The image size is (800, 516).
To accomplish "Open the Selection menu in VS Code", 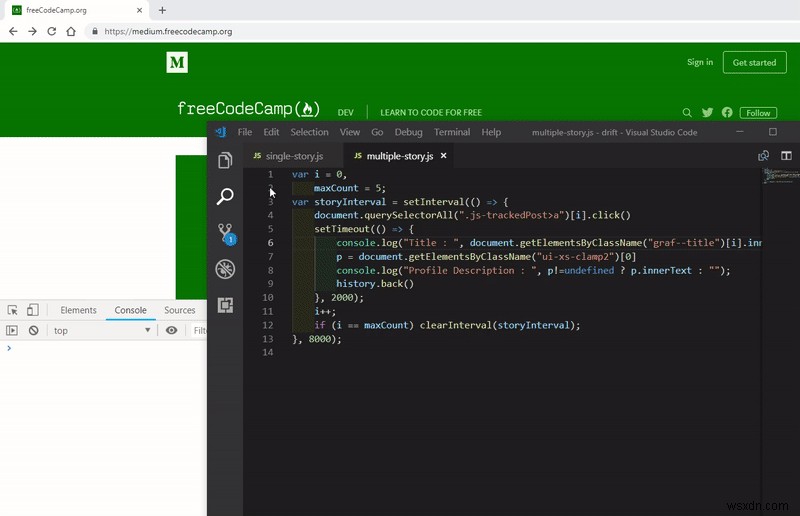I will (309, 132).
